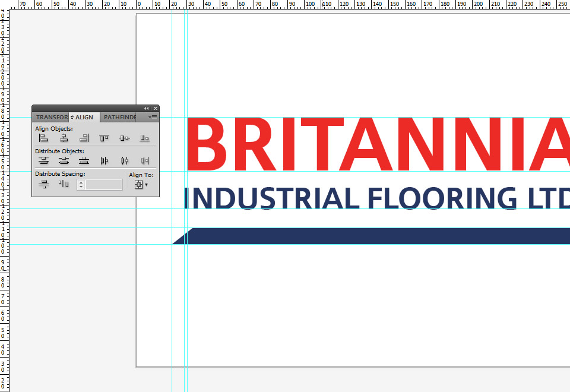Select the dark blue angled bar shape
Viewport: 570px width, 392px height.
(x=370, y=236)
